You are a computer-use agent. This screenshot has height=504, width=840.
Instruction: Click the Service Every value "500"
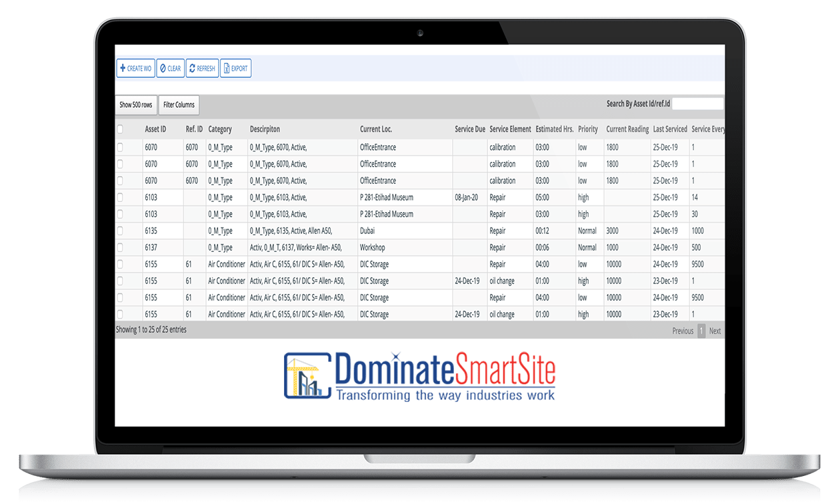[697, 247]
